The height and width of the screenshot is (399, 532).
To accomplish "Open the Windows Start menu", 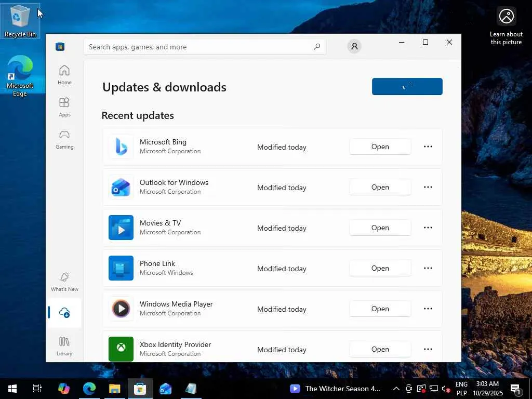I will (x=12, y=389).
